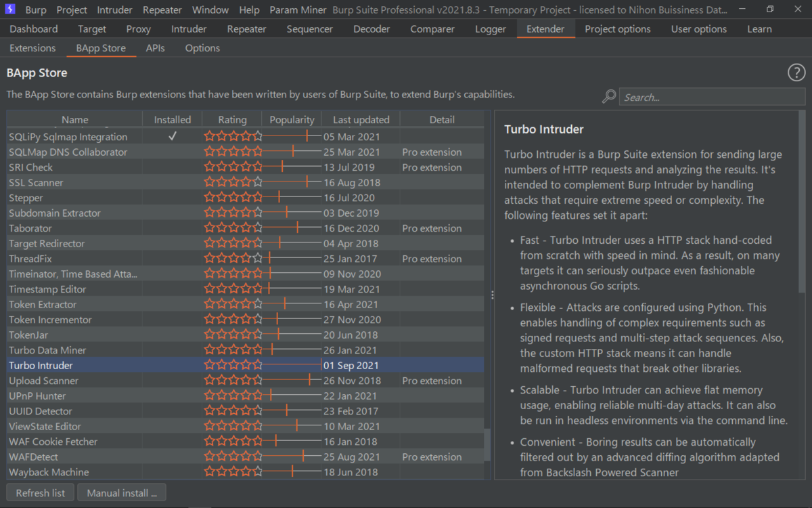
Task: Switch to the Proxy tab
Action: click(139, 29)
